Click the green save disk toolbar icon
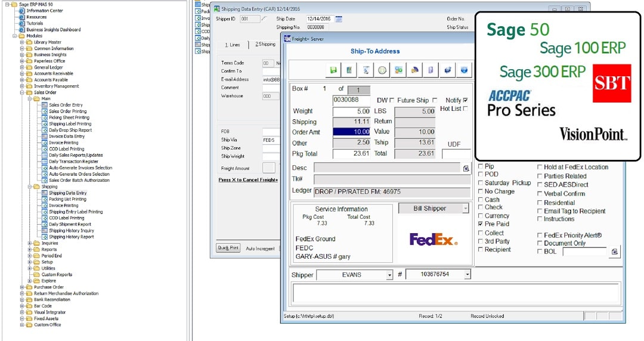The width and height of the screenshot is (644, 341). point(333,70)
